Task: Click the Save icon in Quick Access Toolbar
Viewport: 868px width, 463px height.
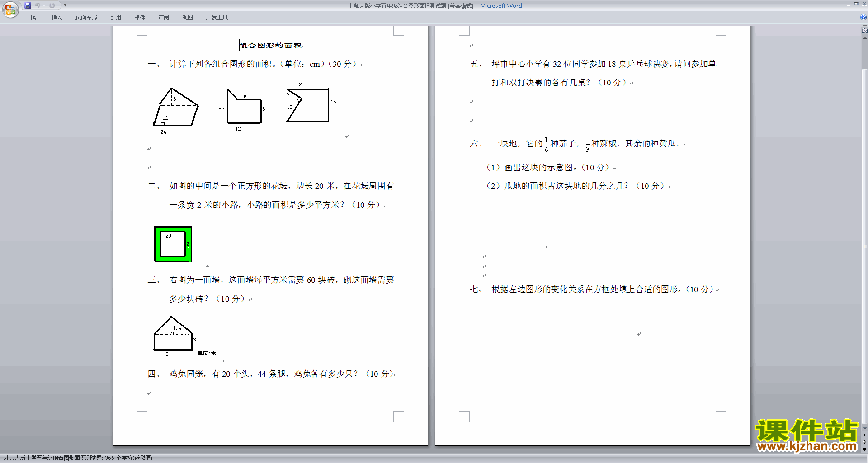Action: click(28, 5)
